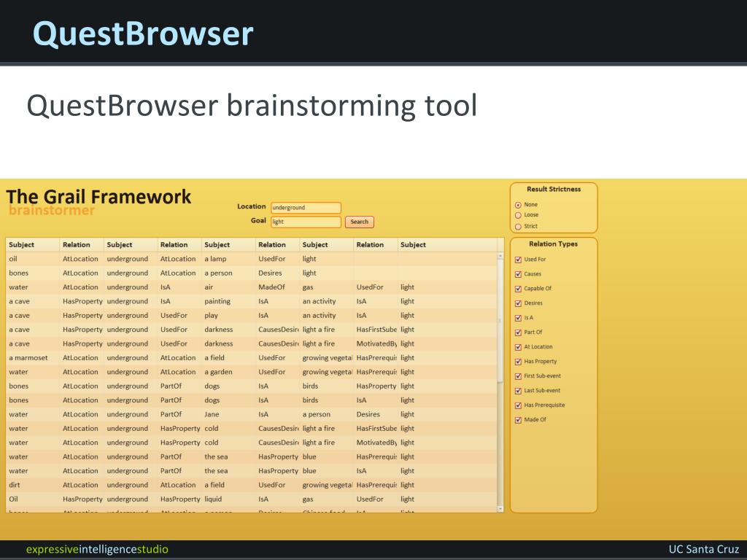Select the Strict result strictness

click(518, 227)
